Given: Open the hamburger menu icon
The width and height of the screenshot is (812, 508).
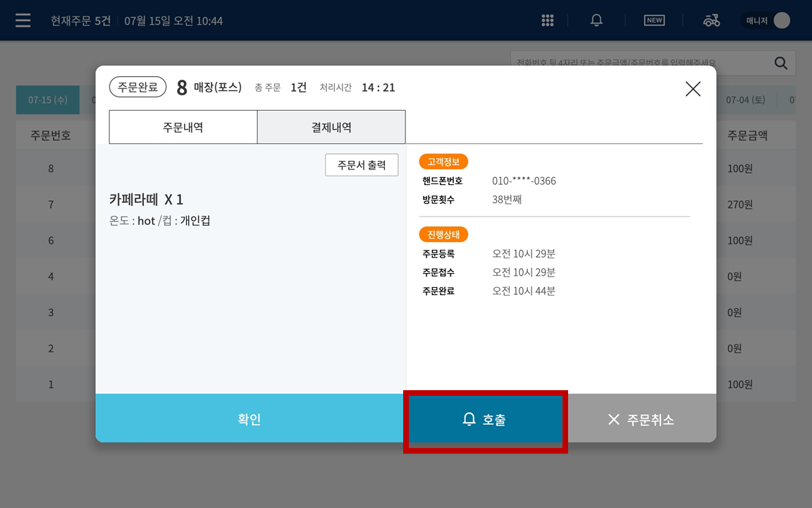Looking at the screenshot, I should pos(23,20).
